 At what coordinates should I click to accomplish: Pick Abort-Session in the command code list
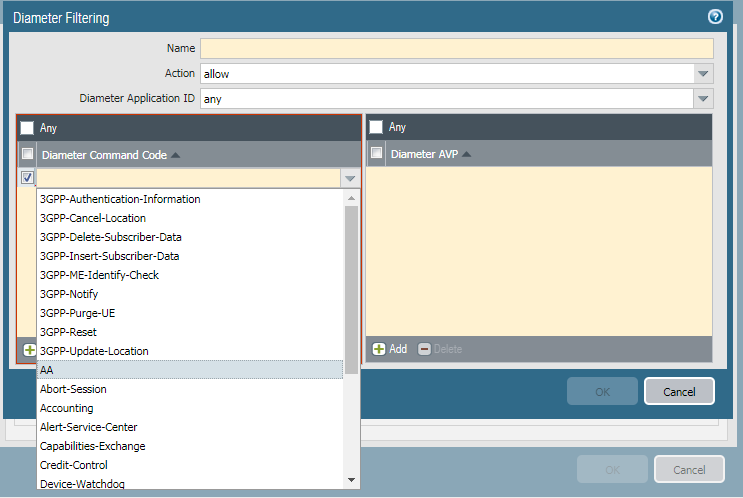pyautogui.click(x=73, y=389)
